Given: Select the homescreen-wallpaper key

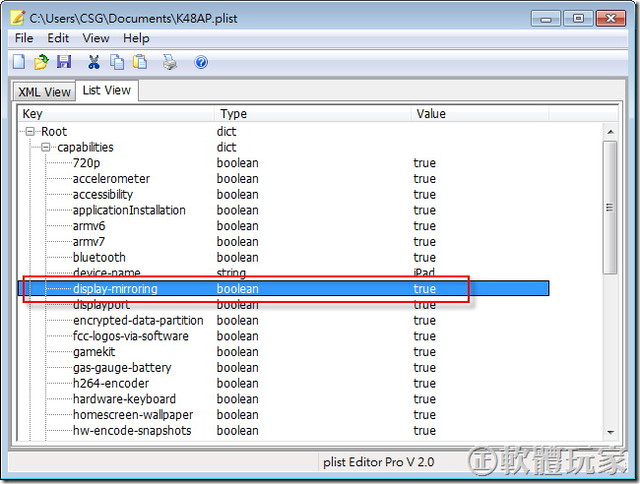Looking at the screenshot, I should click(x=133, y=415).
